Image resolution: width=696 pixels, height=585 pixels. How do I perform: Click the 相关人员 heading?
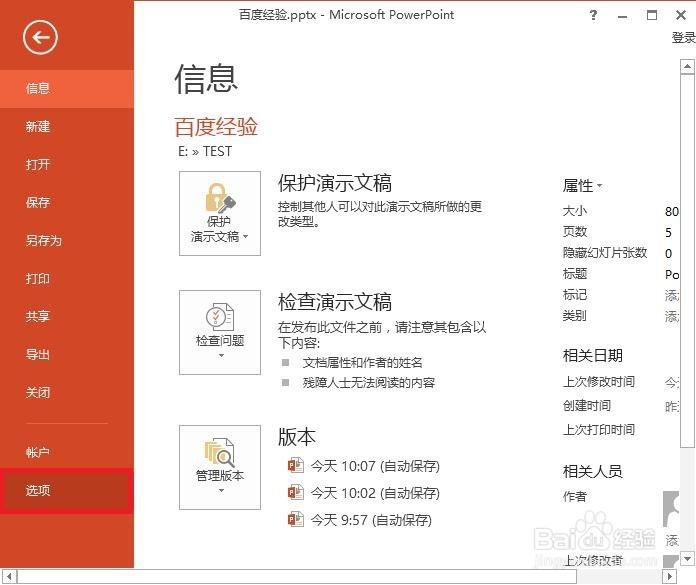[x=593, y=471]
